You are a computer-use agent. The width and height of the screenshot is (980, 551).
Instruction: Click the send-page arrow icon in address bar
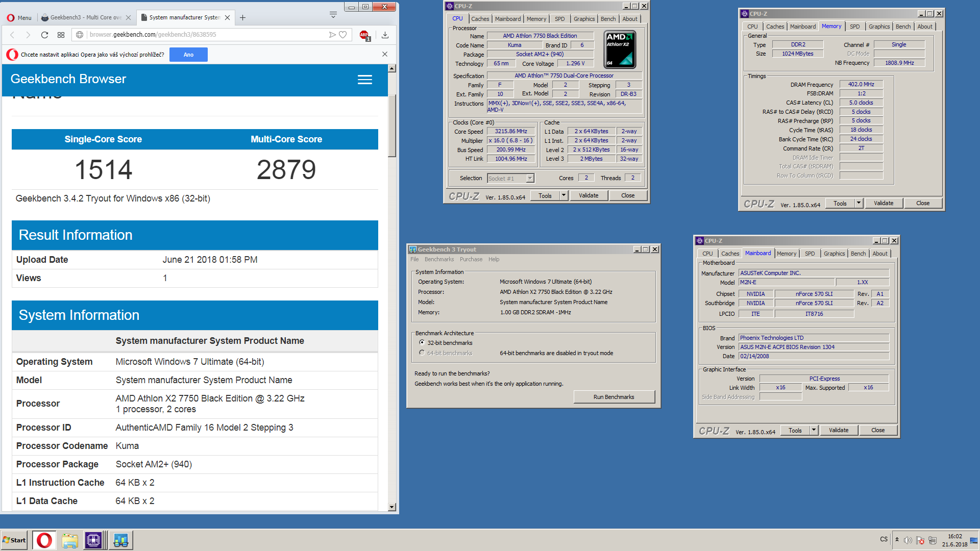coord(332,35)
